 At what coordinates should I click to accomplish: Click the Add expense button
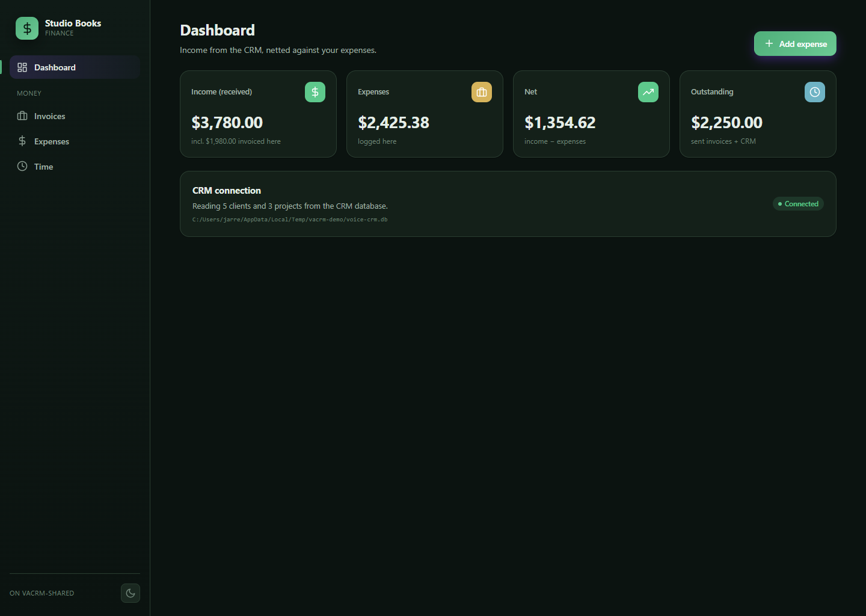tap(795, 44)
